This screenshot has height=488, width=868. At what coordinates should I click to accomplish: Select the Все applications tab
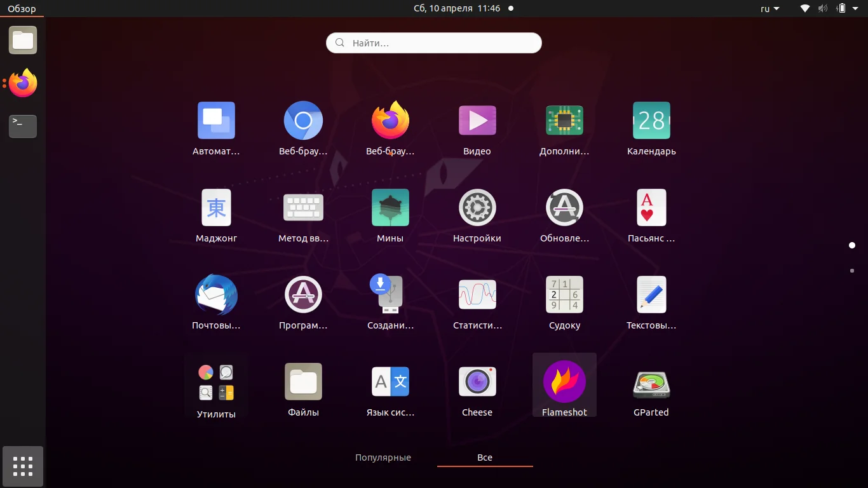pyautogui.click(x=484, y=457)
